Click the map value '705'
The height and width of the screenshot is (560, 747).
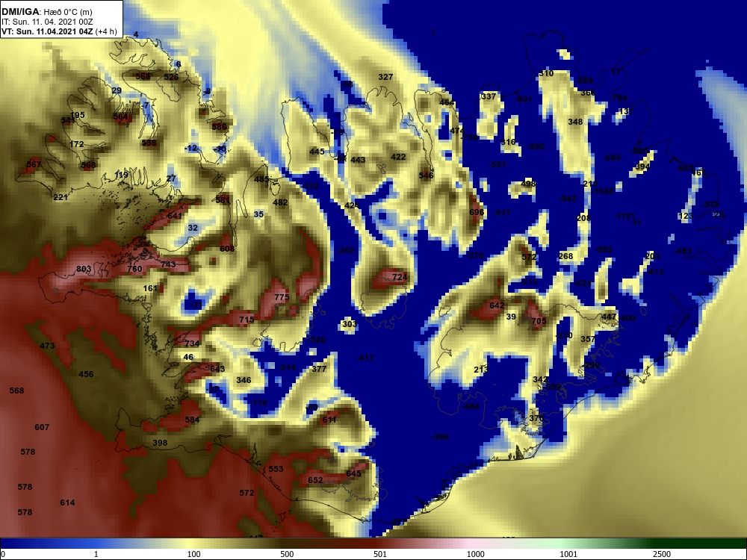pos(539,321)
